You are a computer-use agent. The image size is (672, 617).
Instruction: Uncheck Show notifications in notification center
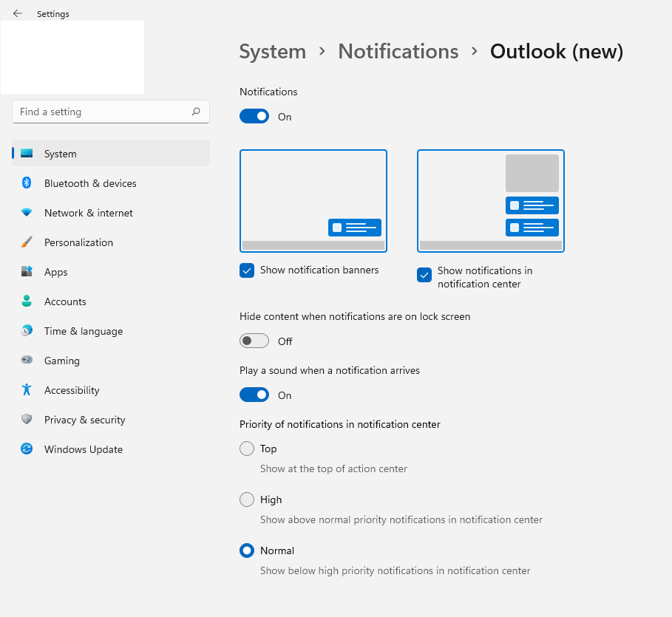tap(424, 275)
